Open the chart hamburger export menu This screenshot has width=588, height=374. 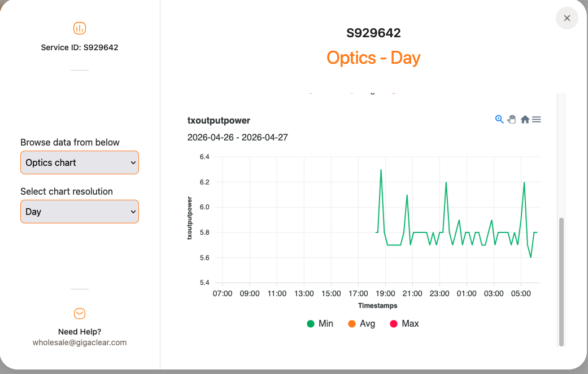tap(537, 120)
